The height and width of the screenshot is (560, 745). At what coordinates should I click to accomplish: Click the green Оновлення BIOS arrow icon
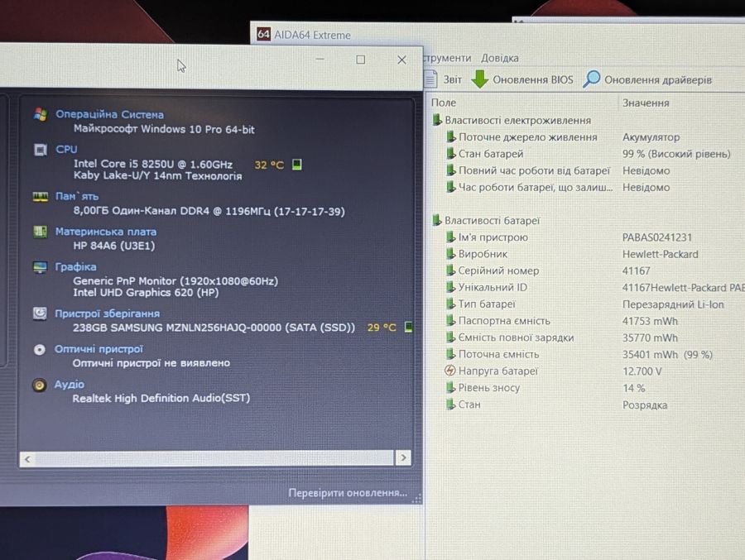[x=480, y=79]
